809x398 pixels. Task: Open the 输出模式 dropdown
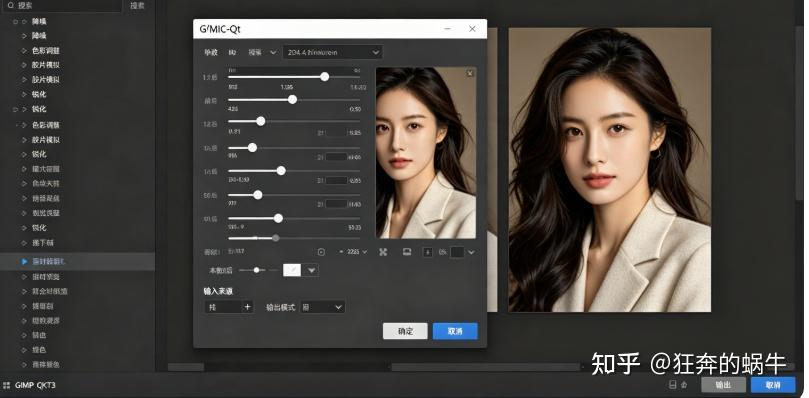pos(322,307)
